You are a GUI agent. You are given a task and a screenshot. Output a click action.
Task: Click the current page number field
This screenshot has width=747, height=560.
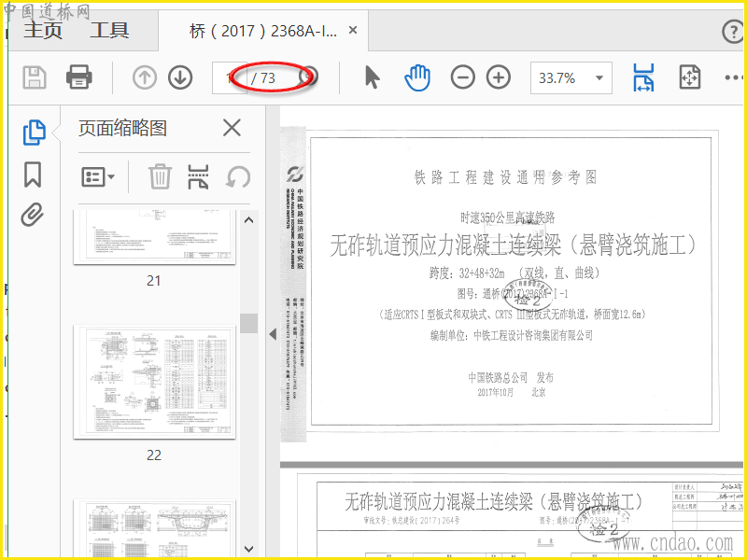(230, 77)
